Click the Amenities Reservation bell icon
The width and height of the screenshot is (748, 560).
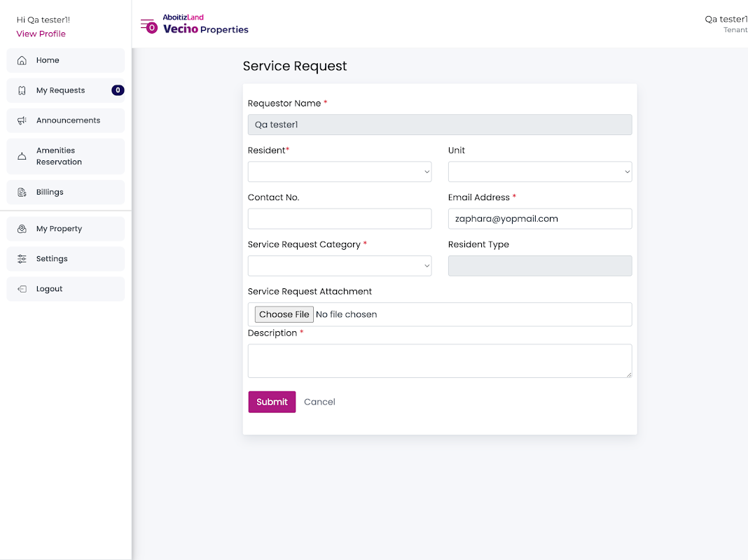coord(22,156)
